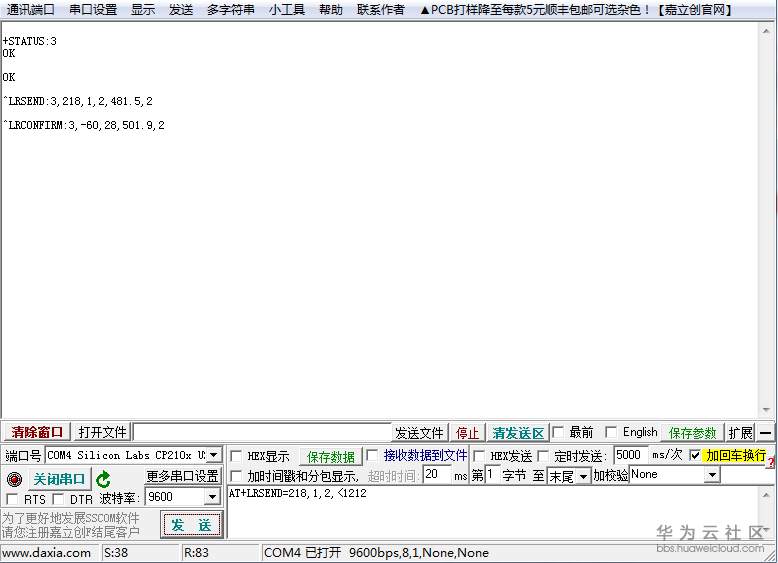This screenshot has height=563, width=778.
Task: Click the 发送文件 button
Action: [x=419, y=433]
